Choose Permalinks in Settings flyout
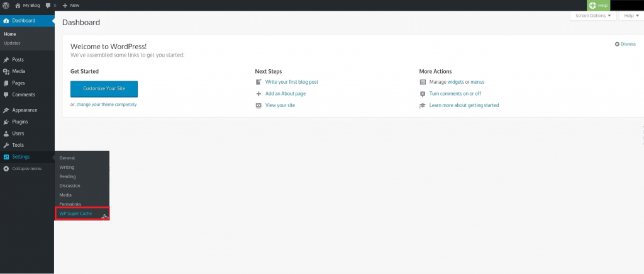Viewport: 644px width, 274px height. pos(70,204)
